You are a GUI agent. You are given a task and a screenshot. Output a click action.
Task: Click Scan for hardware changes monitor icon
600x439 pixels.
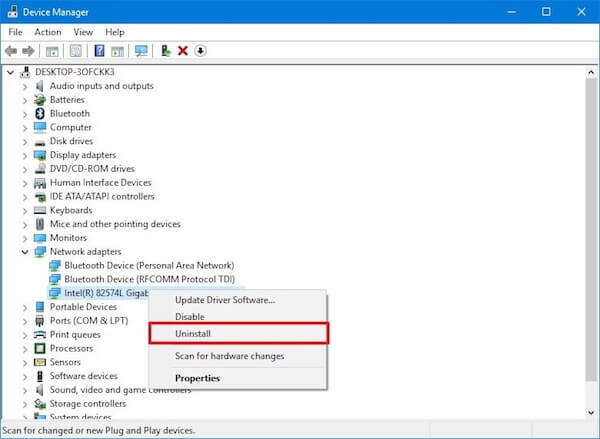pyautogui.click(x=141, y=51)
